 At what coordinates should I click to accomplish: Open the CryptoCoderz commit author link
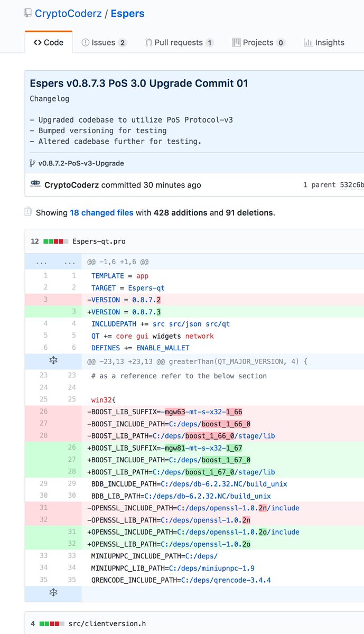coord(72,185)
